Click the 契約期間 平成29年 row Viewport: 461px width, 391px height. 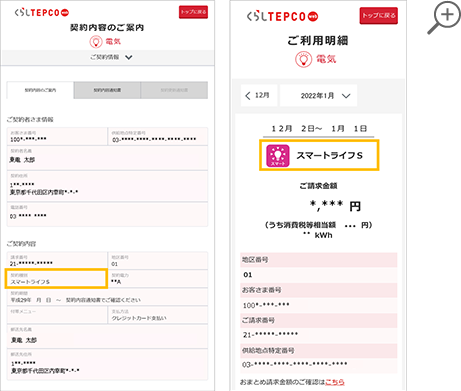coord(107,297)
